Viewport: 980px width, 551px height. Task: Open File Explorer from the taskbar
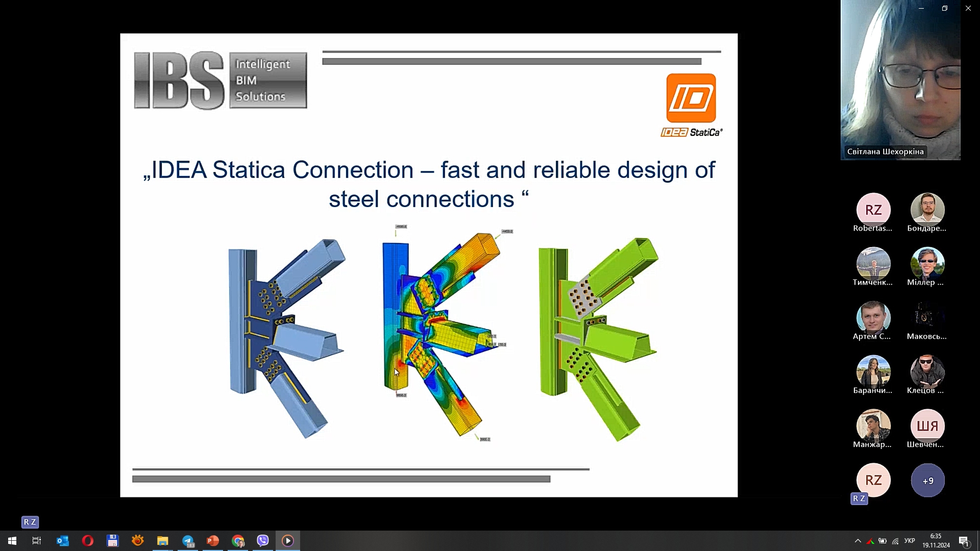163,541
